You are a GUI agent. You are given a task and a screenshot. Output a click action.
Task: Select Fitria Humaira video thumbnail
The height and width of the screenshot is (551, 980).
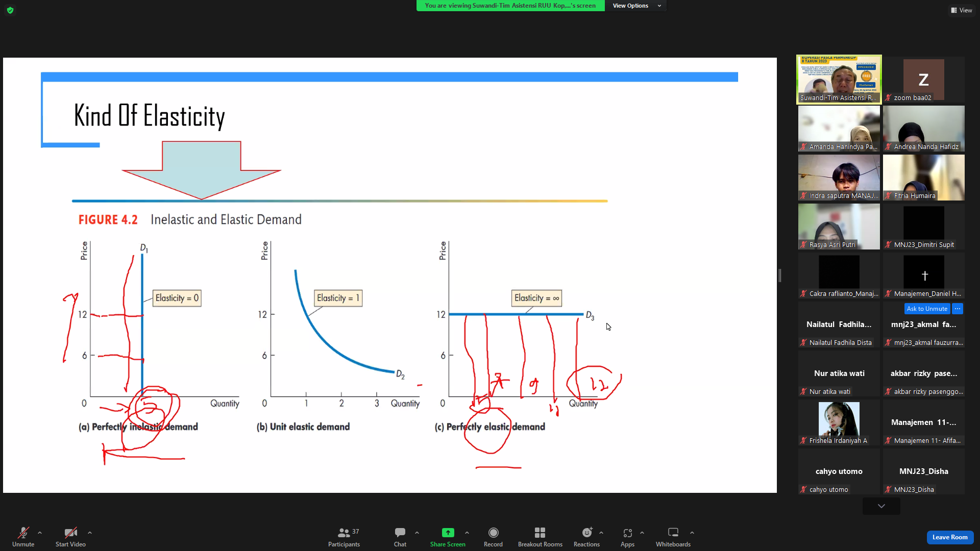click(924, 178)
